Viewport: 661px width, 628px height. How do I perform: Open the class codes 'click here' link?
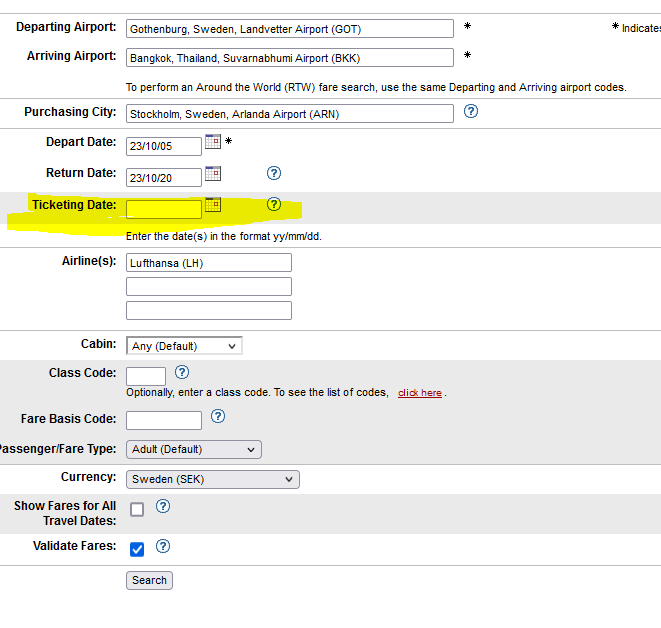(419, 393)
